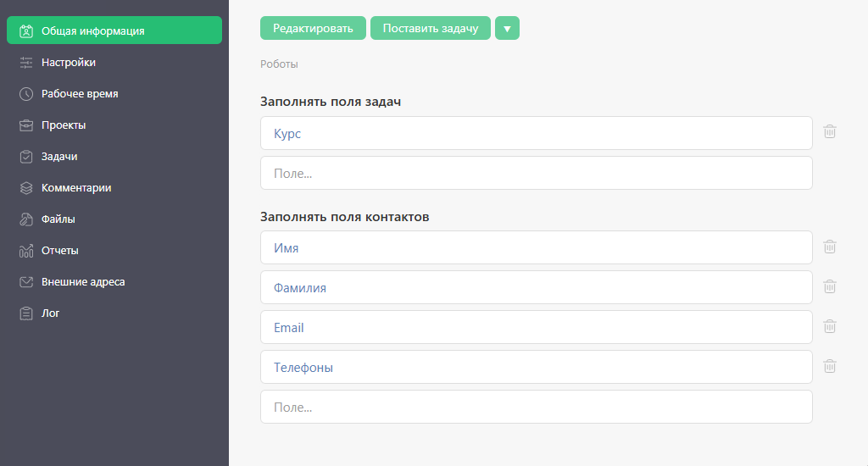Click the briefcase icon for Проекты
Screen dimensions: 868x466
click(x=26, y=125)
